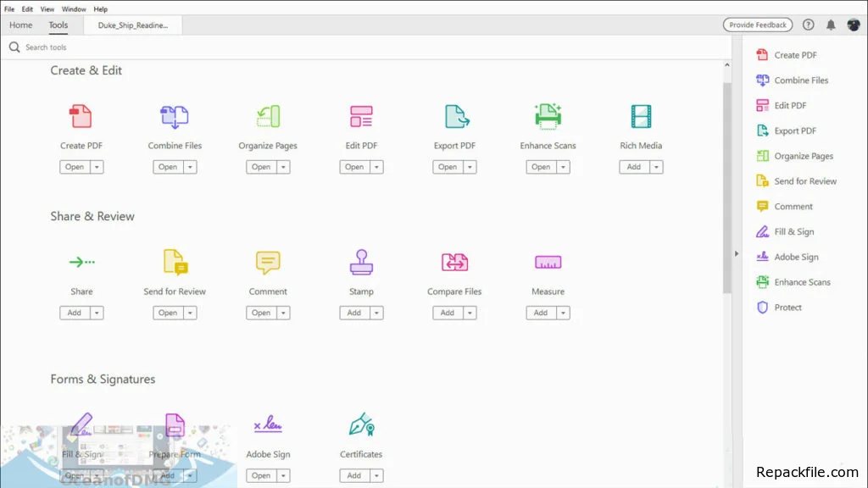Click the Combine Files tool icon in grid

point(175,117)
